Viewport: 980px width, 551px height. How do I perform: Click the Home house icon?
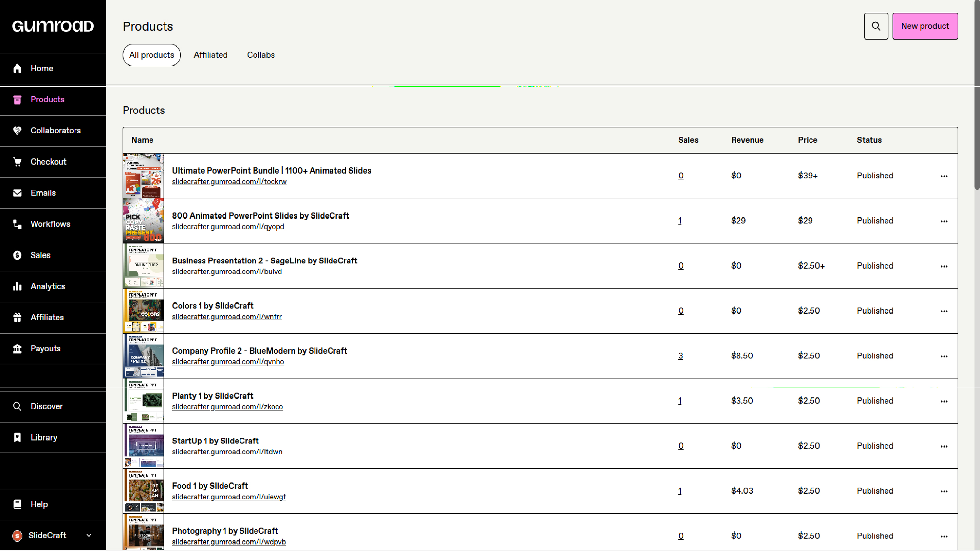17,69
